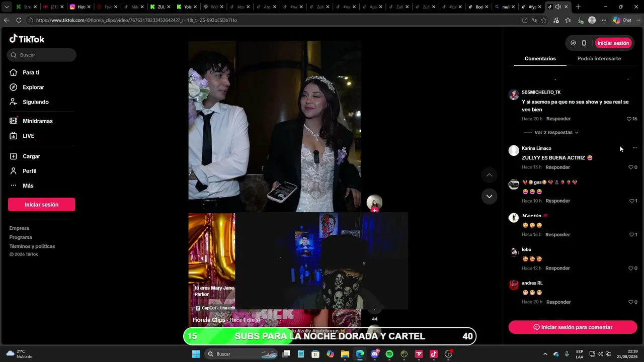The image size is (644, 362).
Task: Go back in the browser
Action: click(x=7, y=20)
